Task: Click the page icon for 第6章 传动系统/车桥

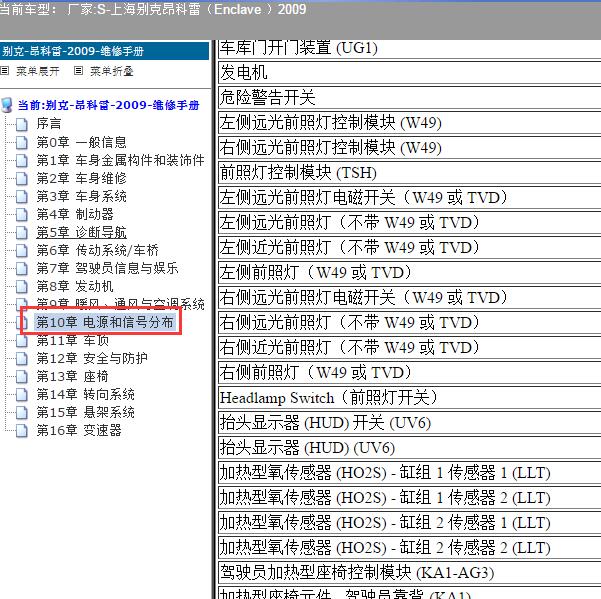Action: (x=22, y=250)
